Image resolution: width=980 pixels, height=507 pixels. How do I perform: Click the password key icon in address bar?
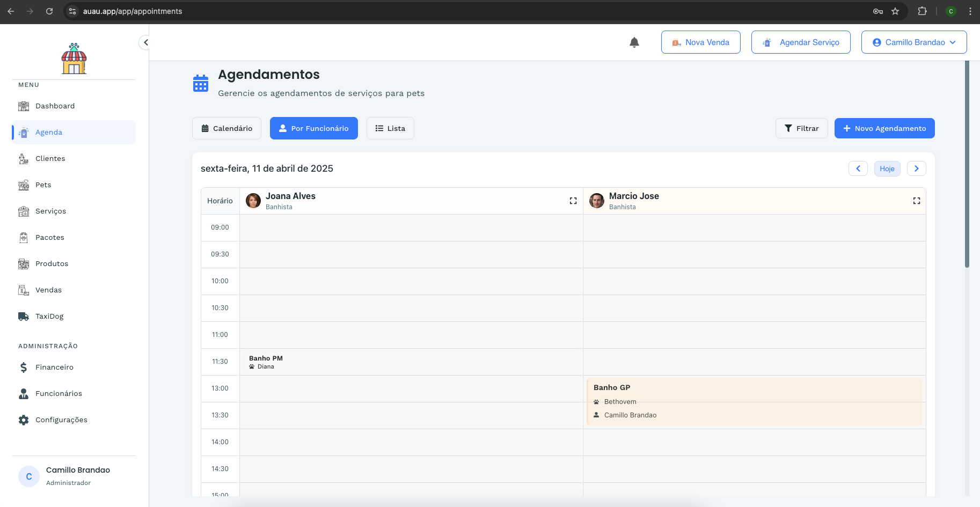pyautogui.click(x=878, y=11)
